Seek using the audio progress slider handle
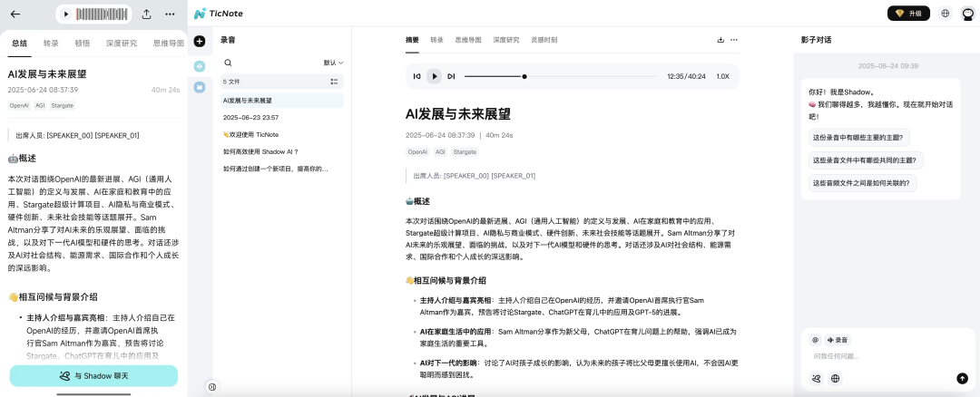The height and width of the screenshot is (397, 980). click(524, 76)
